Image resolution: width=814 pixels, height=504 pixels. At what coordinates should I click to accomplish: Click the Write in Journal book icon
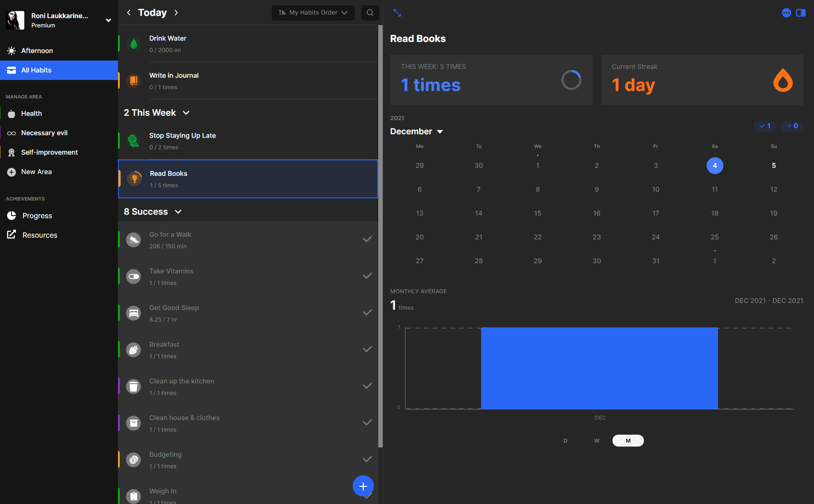pos(133,81)
